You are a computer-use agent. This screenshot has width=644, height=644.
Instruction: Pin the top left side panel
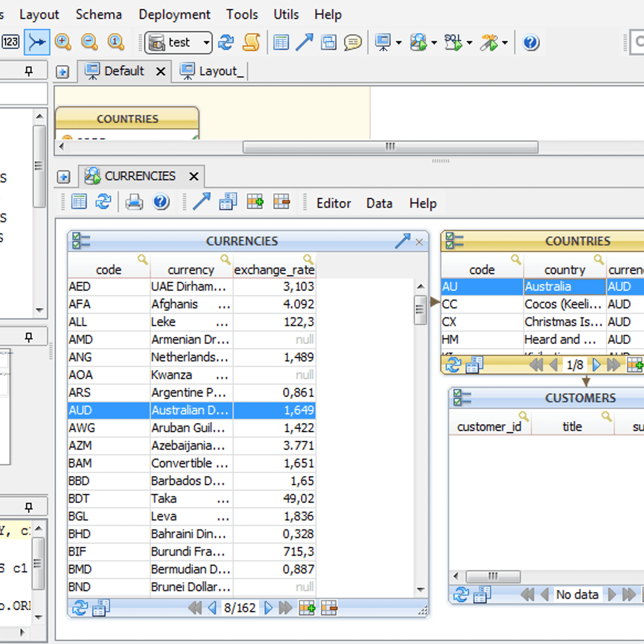pos(29,71)
